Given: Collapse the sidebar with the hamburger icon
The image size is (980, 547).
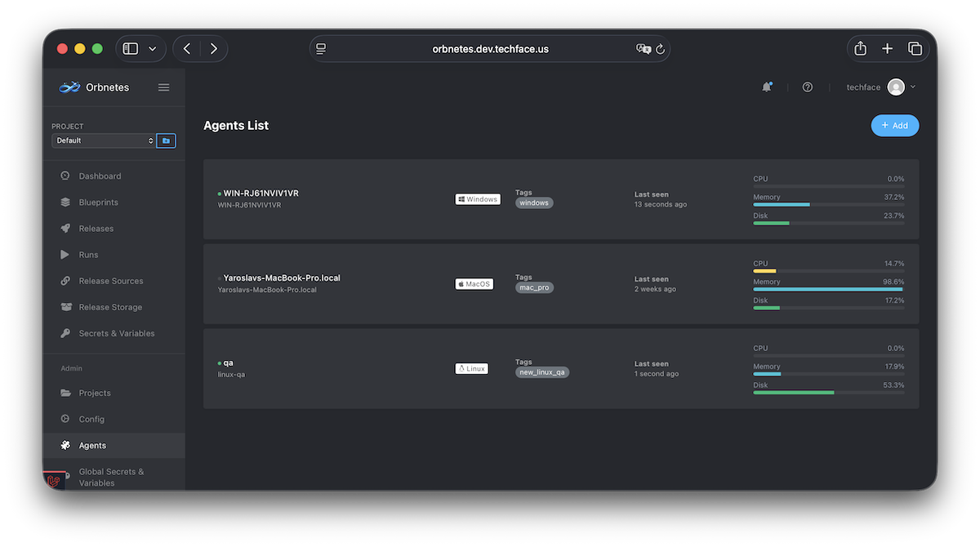Looking at the screenshot, I should 163,87.
